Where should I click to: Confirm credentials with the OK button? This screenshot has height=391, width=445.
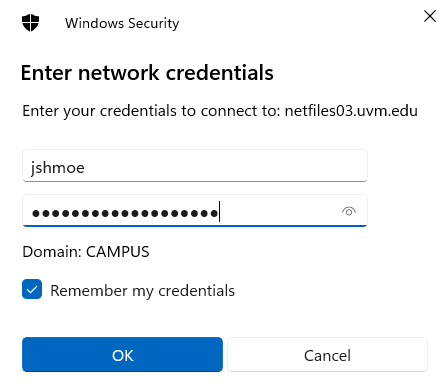click(122, 354)
